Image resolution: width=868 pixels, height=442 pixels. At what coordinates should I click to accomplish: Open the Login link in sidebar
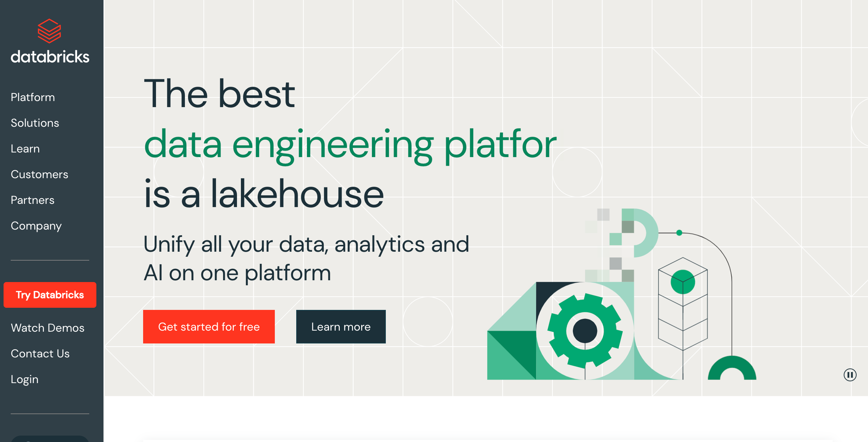coord(25,379)
